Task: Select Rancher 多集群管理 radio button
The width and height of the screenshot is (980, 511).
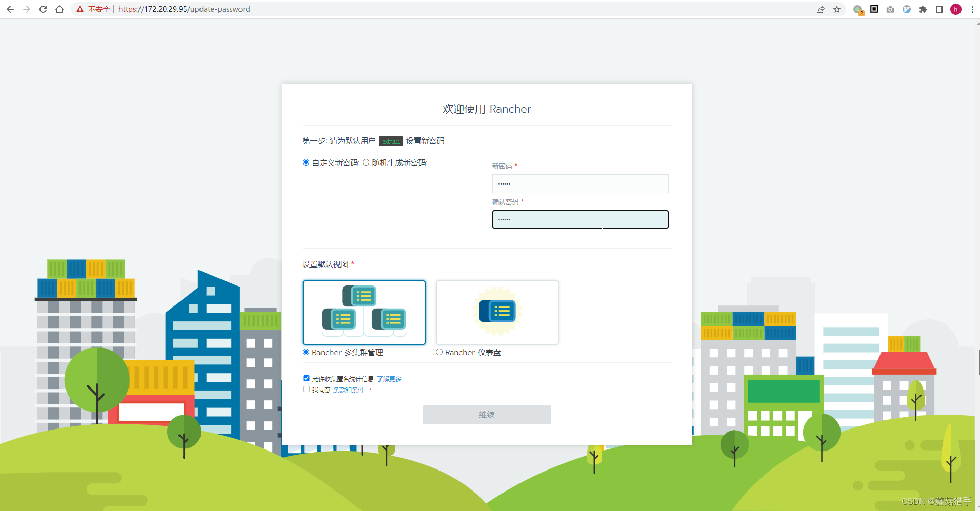Action: (x=306, y=352)
